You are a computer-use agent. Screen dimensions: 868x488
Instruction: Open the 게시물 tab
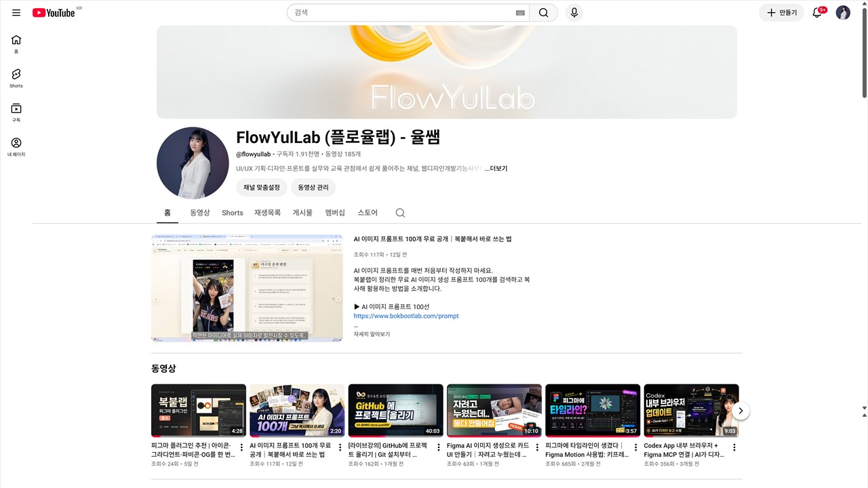click(x=302, y=212)
